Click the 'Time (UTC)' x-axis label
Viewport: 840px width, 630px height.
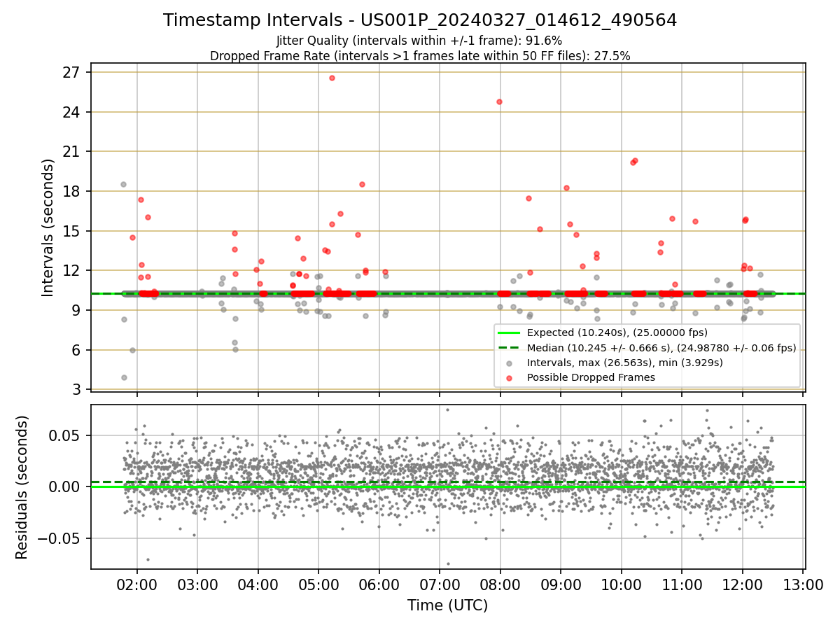click(x=448, y=605)
